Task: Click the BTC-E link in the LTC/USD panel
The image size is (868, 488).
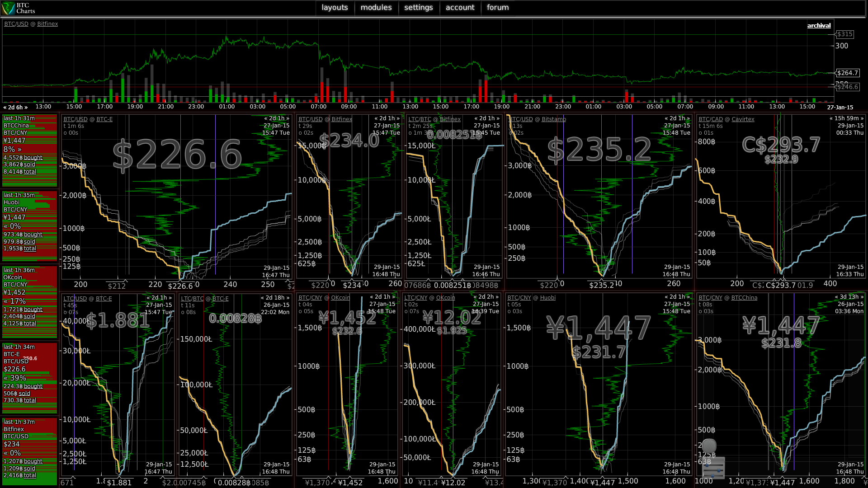Action: (x=104, y=299)
